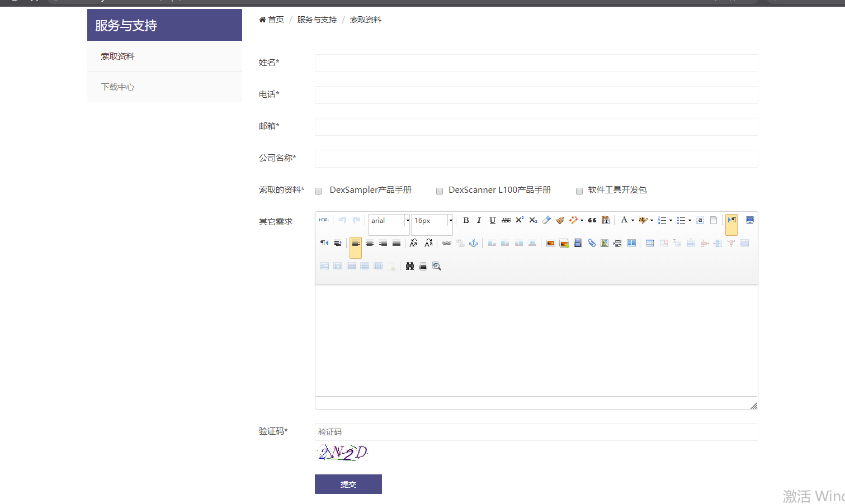Focus the 验证码 input field

tap(536, 432)
